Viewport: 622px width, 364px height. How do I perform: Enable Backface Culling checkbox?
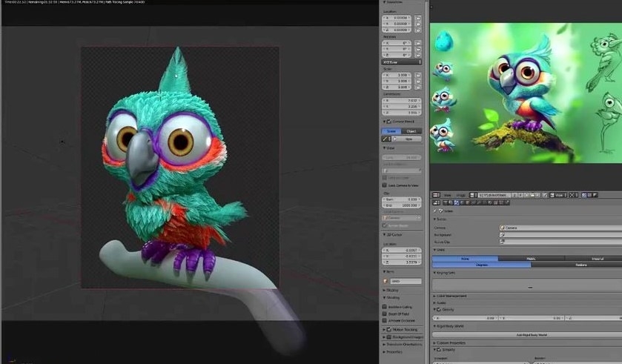tap(384, 307)
